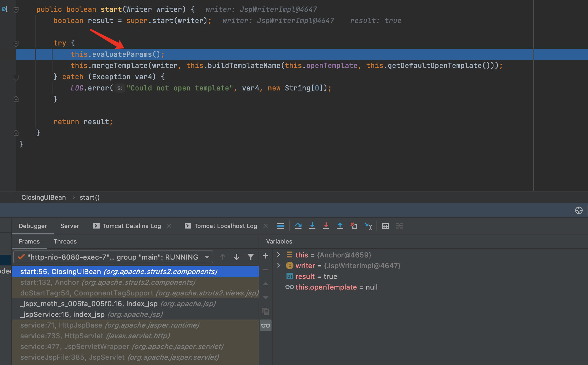
Task: Switch to the Debugger tab
Action: tap(33, 226)
